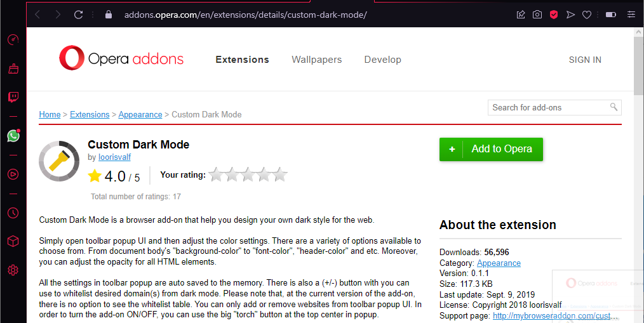Go forward to next page
Viewport: 644px width, 323px height.
click(x=58, y=15)
